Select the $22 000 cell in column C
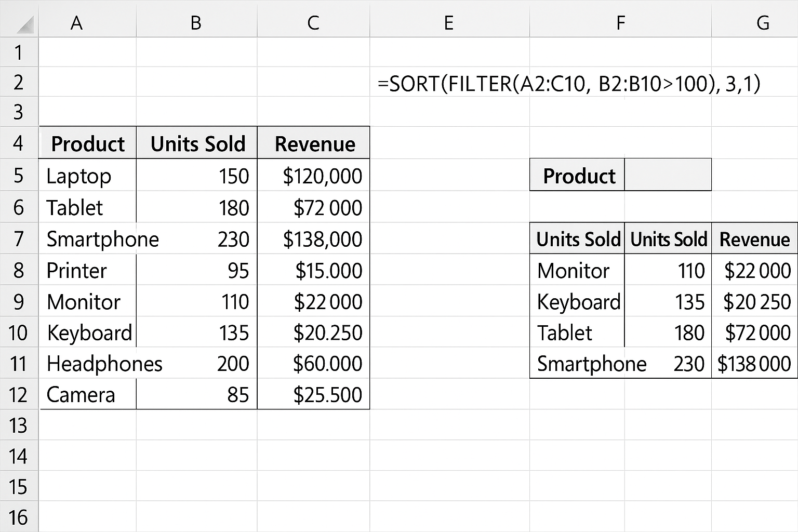 pos(313,301)
